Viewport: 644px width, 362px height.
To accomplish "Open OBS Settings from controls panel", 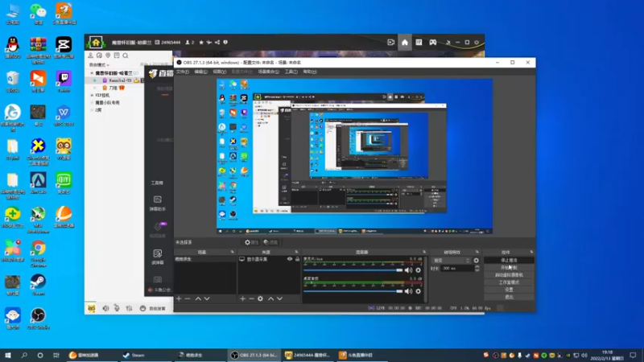I will coord(509,290).
